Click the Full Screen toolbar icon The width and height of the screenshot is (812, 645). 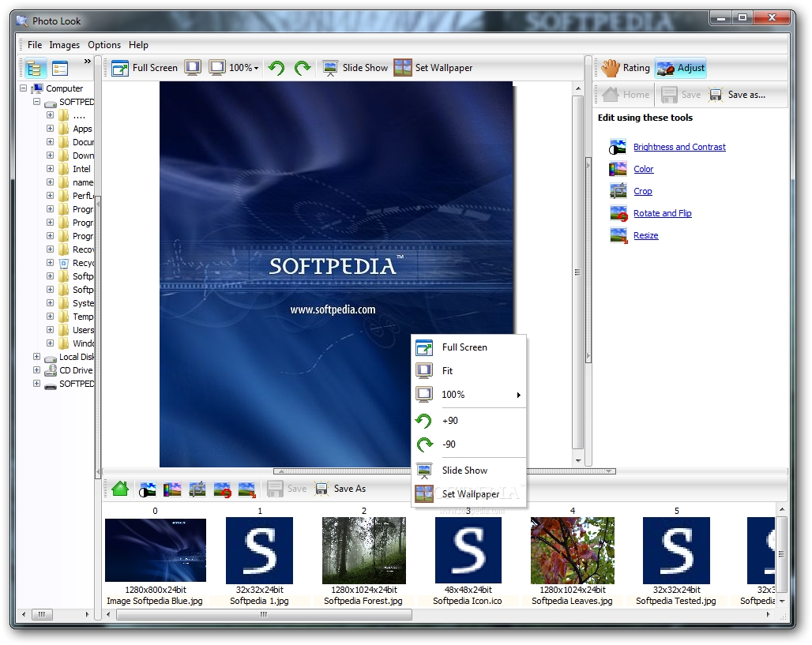point(120,68)
